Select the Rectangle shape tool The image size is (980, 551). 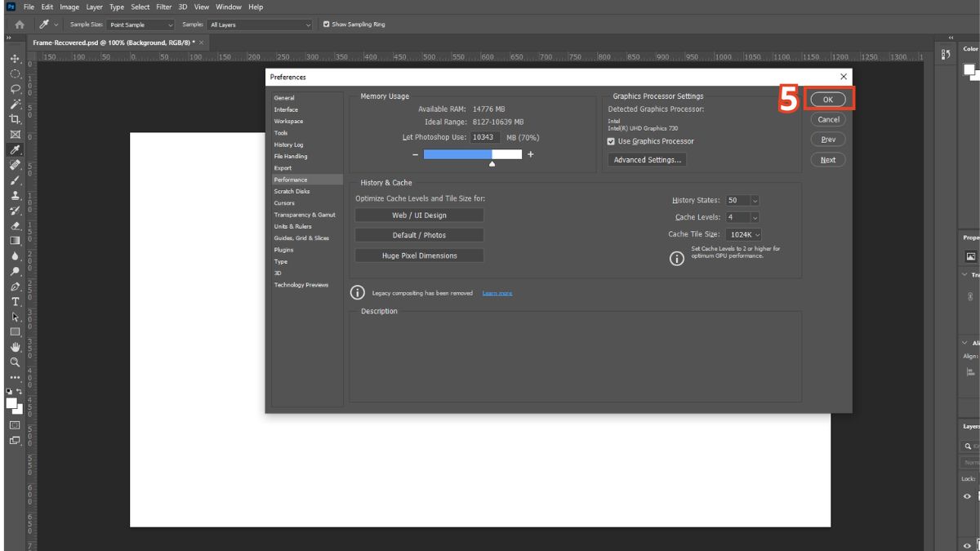15,332
